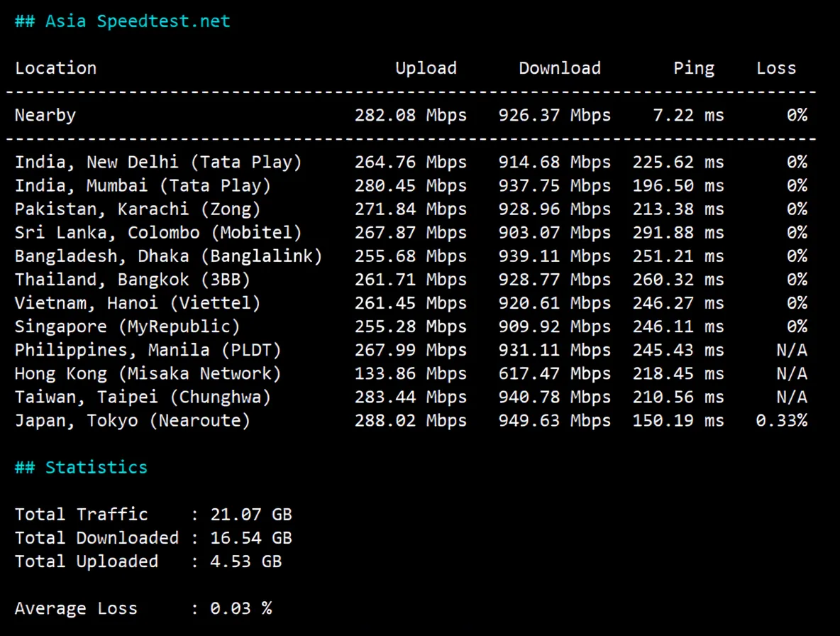Select the Location column header

[x=55, y=67]
